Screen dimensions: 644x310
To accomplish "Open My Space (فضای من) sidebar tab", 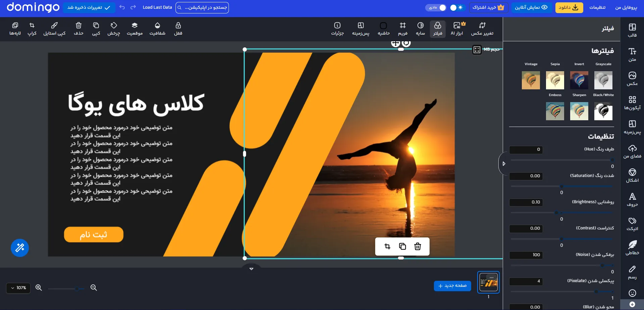I will point(632,151).
